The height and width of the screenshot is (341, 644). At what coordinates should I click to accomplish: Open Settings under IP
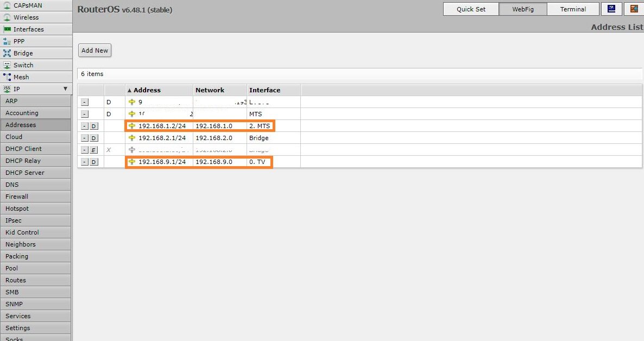(x=36, y=327)
